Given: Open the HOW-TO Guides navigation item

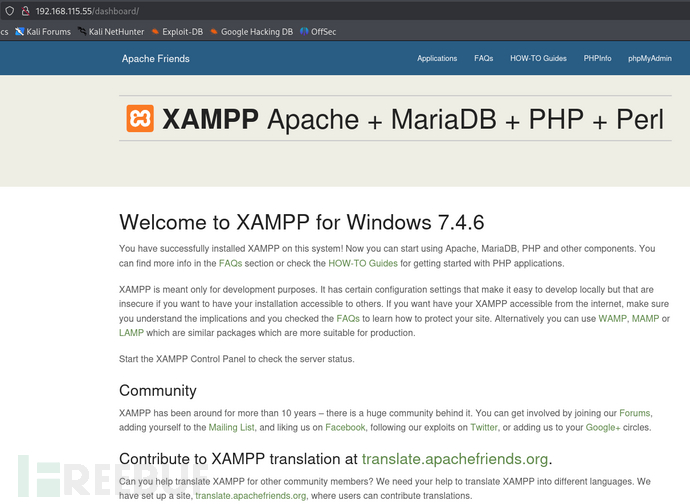Looking at the screenshot, I should coord(538,58).
